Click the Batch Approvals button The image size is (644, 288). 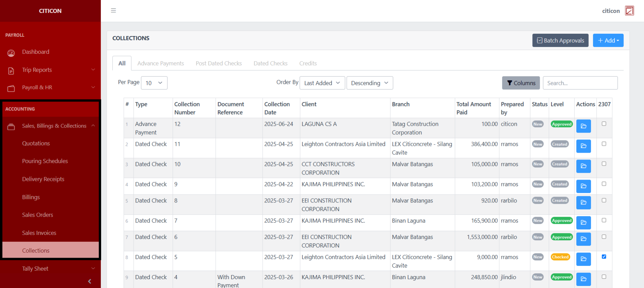click(560, 41)
